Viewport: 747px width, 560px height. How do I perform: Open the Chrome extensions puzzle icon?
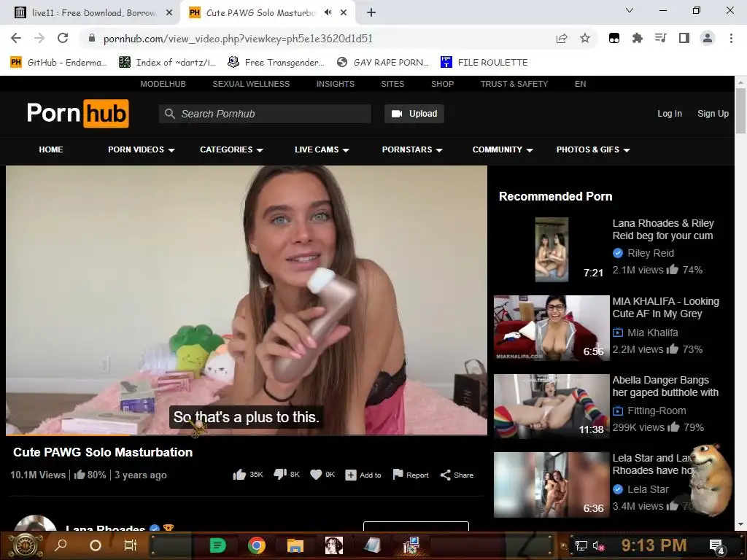tap(637, 38)
